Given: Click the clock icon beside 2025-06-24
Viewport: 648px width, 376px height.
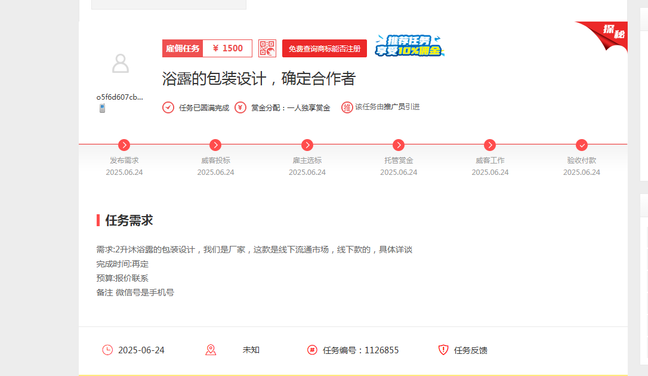Looking at the screenshot, I should [x=107, y=350].
